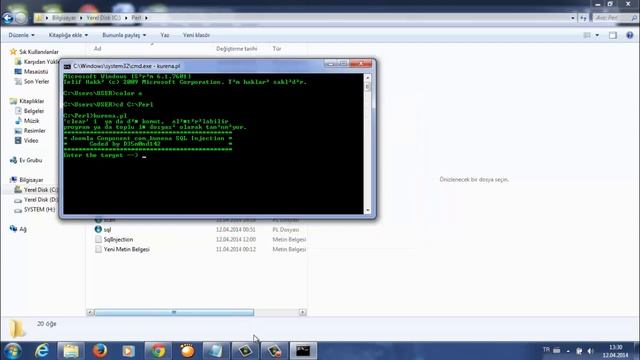Click the Explorer back navigation arrow
This screenshot has width=640, height=360.
[8, 18]
